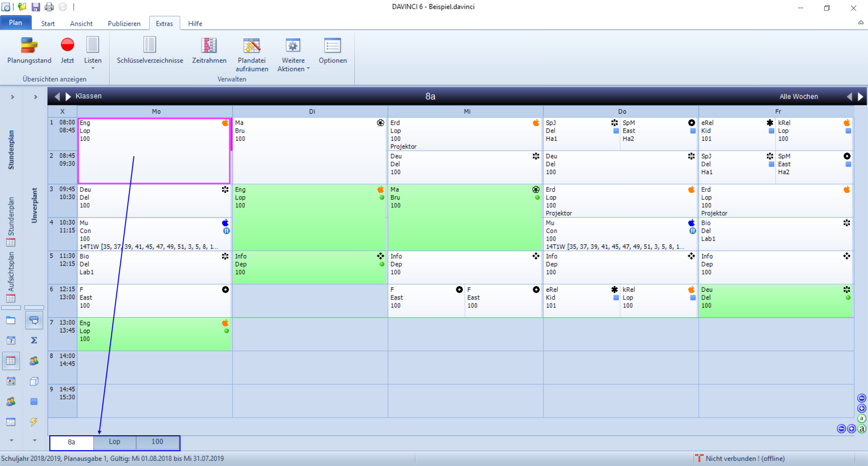Select the 8a cell in bottom bar
Image resolution: width=868 pixels, height=466 pixels.
pos(71,442)
